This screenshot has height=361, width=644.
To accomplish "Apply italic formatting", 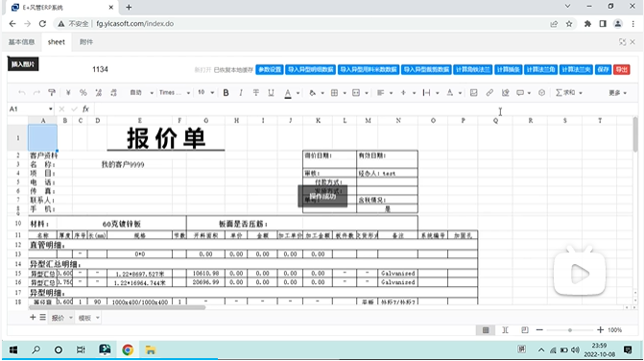I will pyautogui.click(x=241, y=93).
